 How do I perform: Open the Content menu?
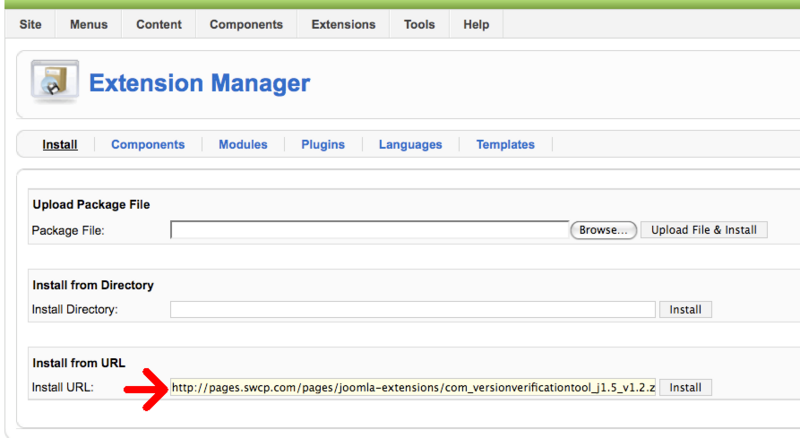click(x=159, y=25)
